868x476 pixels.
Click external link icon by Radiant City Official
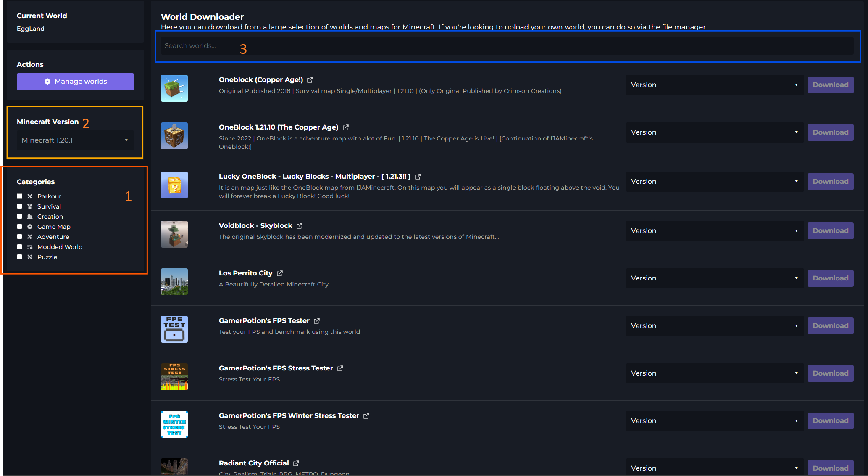click(x=296, y=463)
